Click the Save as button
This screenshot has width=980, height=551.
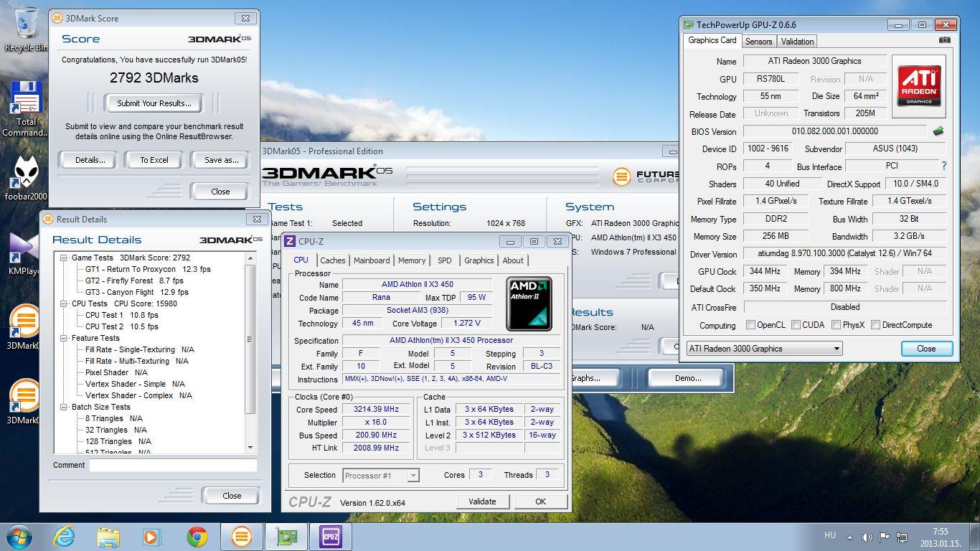[x=221, y=160]
